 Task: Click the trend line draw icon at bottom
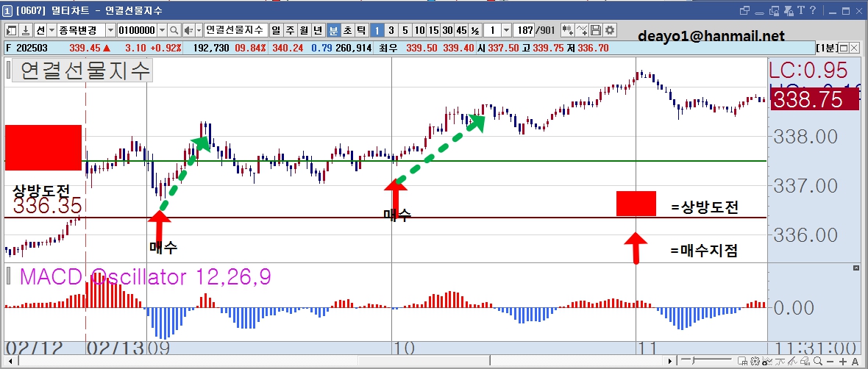(793, 361)
